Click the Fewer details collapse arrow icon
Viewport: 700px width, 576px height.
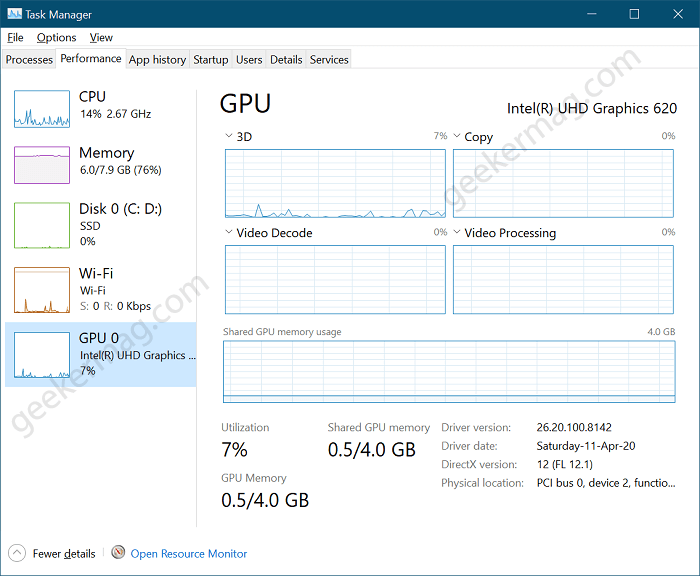(17, 553)
